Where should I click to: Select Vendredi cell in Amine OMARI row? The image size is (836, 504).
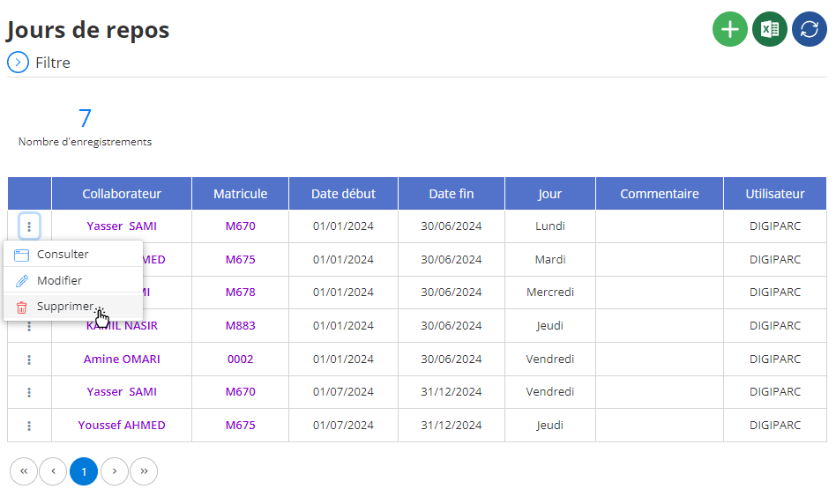[549, 359]
